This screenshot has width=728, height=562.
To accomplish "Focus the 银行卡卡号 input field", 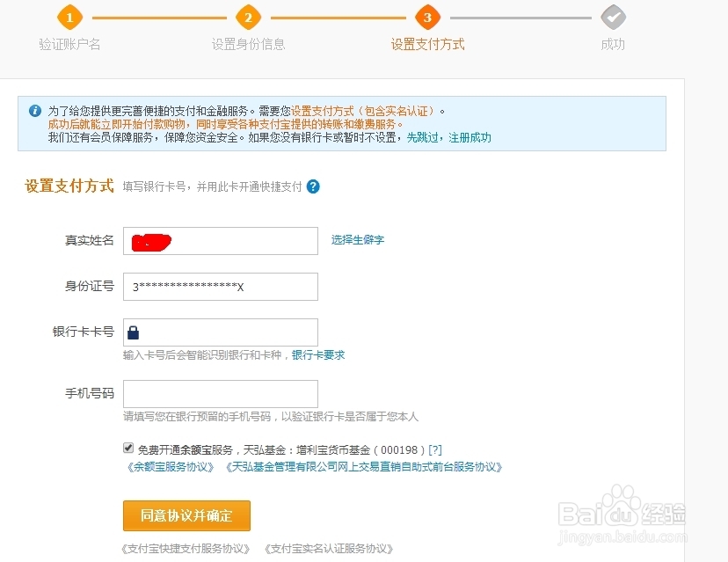I will (x=221, y=332).
